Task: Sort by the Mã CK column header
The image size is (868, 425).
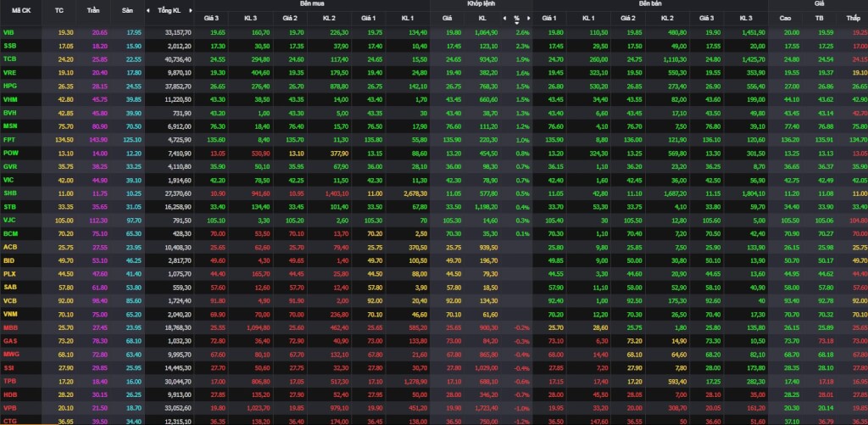Action: click(x=21, y=10)
